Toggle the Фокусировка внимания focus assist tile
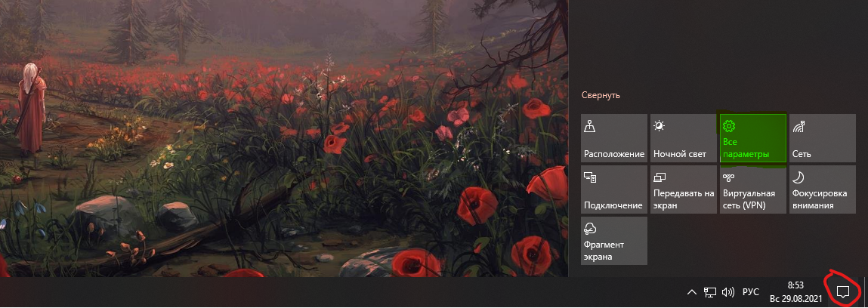 pyautogui.click(x=822, y=189)
